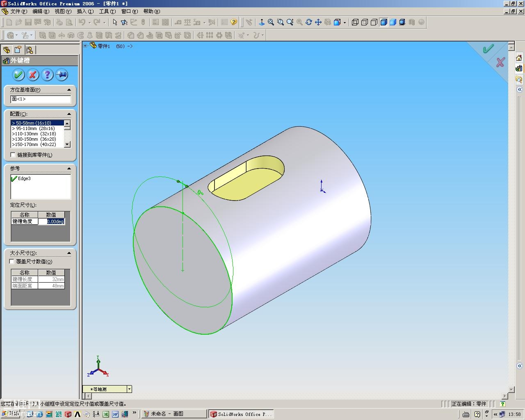Screen dimensions: 525x420
Task: Switch to the ConfigurationManager tab
Action: [x=30, y=50]
